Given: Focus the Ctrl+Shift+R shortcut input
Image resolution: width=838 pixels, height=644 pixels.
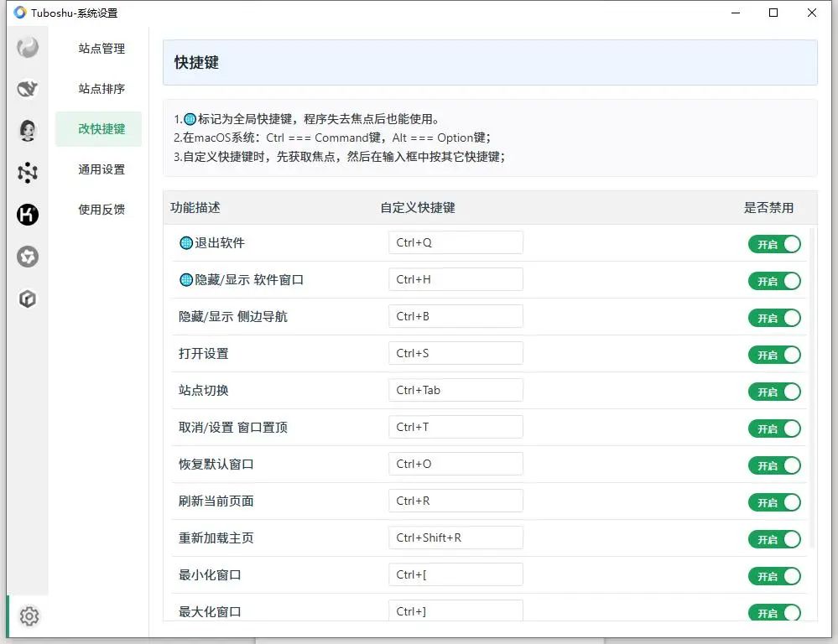Looking at the screenshot, I should point(455,538).
